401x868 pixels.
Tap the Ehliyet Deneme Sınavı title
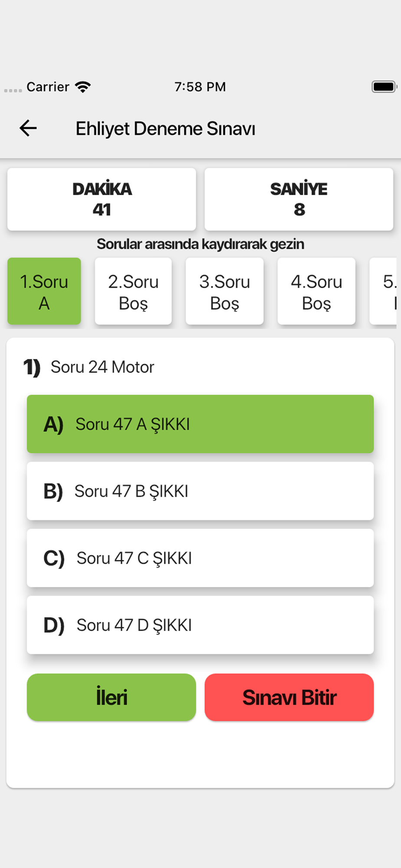165,129
